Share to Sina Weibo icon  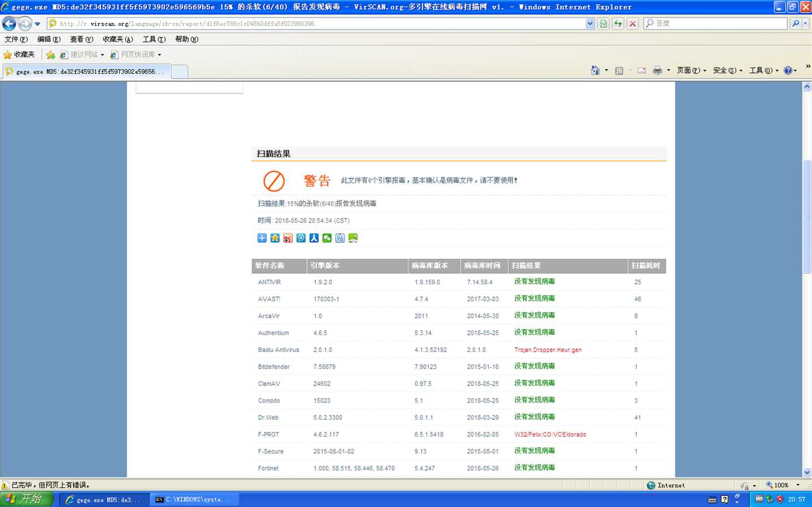tap(288, 238)
